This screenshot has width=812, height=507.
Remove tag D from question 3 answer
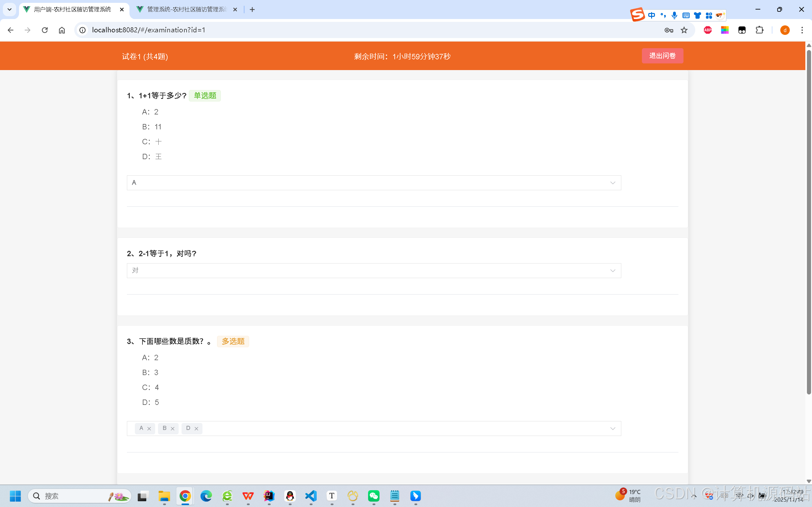click(x=196, y=429)
